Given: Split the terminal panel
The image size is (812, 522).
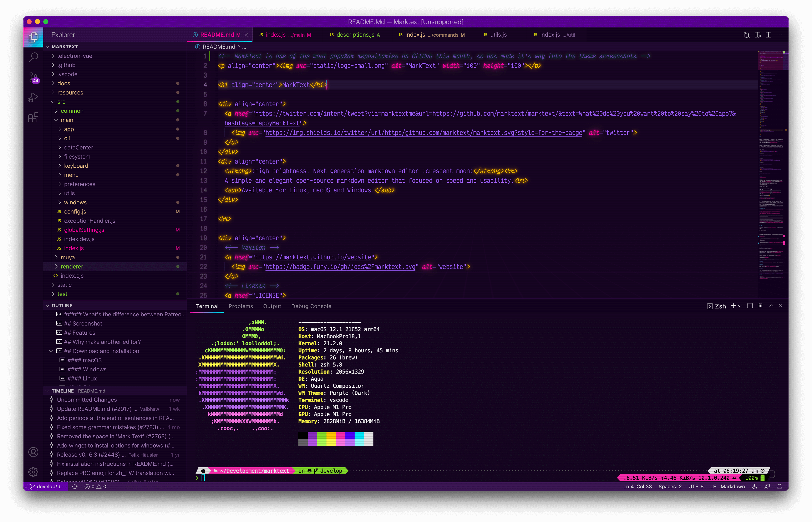Looking at the screenshot, I should (x=750, y=306).
